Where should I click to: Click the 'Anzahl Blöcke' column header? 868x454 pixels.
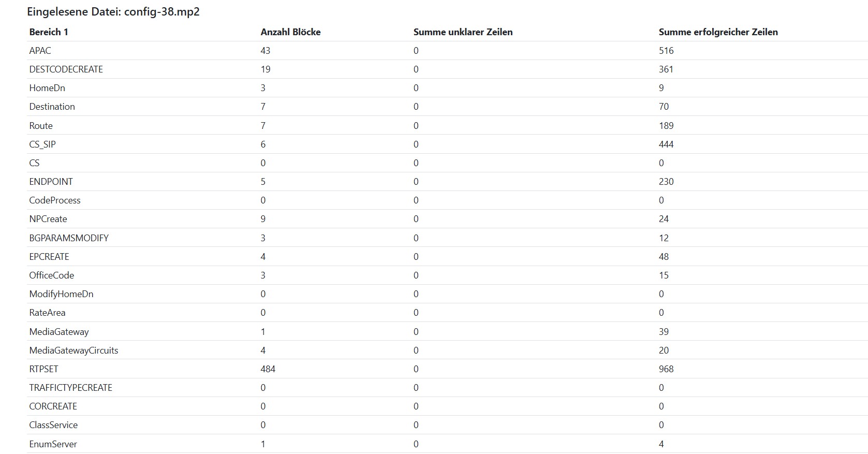tap(290, 32)
